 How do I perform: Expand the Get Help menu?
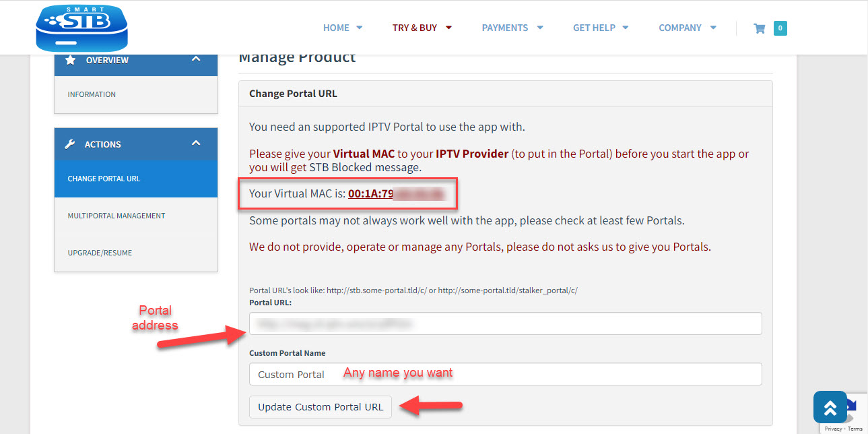click(601, 28)
